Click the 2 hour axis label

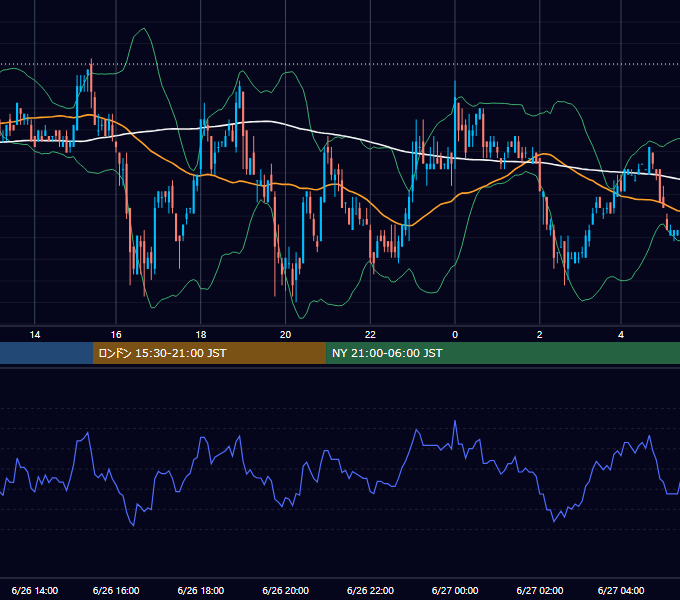point(539,335)
